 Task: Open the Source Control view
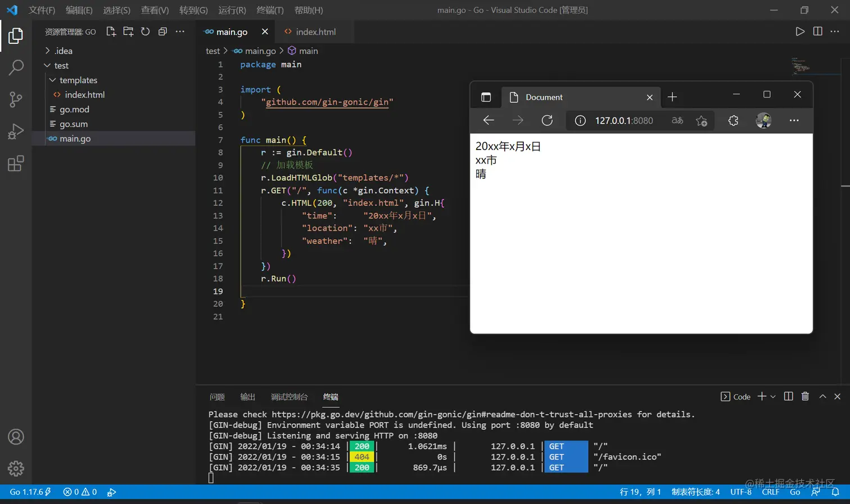pyautogui.click(x=16, y=99)
